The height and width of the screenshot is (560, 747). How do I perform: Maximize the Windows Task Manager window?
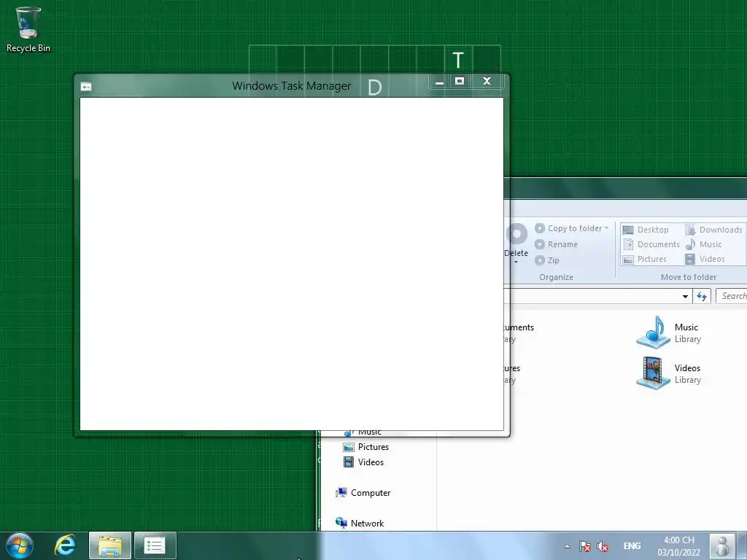[460, 82]
